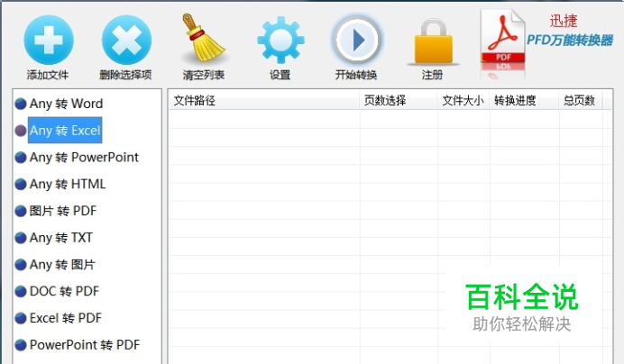
Task: Click the 总页数 column header
Action: [581, 100]
